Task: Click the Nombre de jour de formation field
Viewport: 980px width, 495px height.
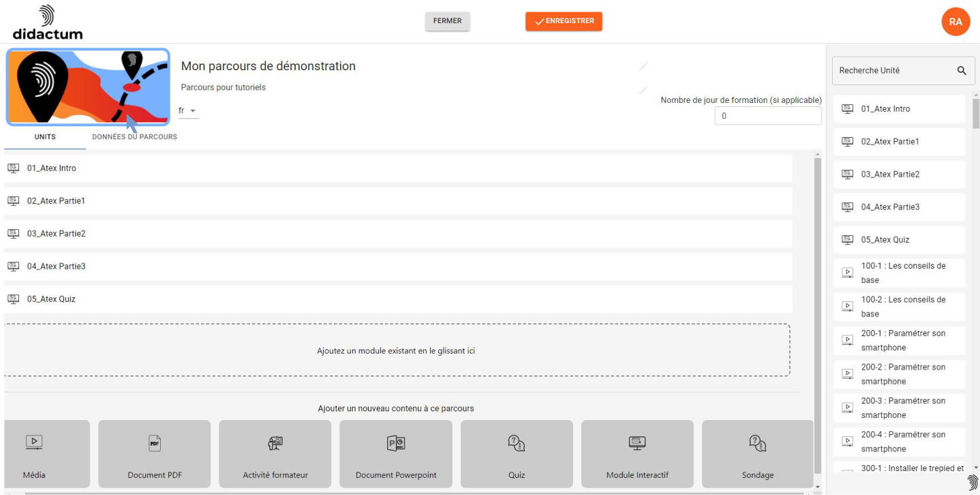Action: click(768, 116)
